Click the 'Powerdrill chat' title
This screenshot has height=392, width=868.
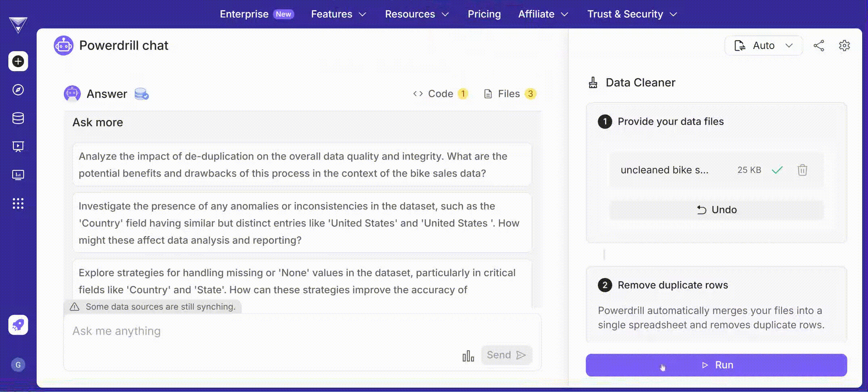[124, 46]
